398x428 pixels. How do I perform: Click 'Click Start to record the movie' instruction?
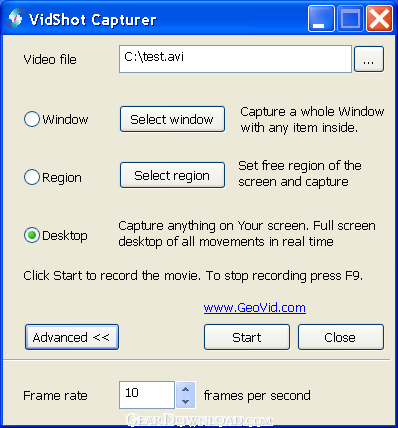coord(193,276)
